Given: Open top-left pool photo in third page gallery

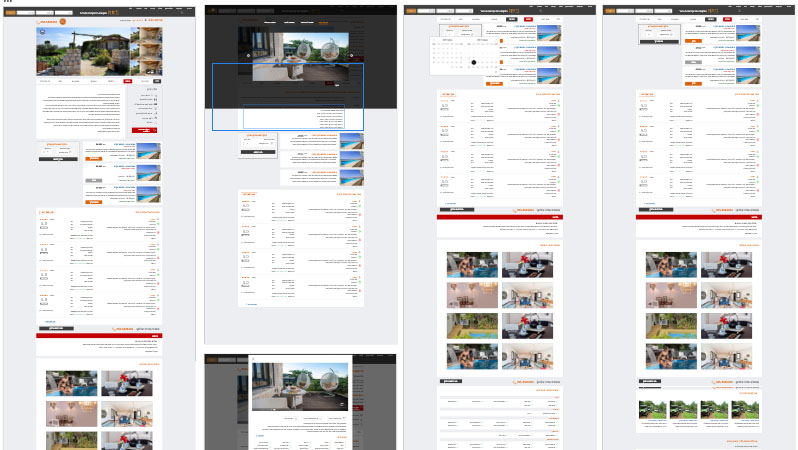Looking at the screenshot, I should pyautogui.click(x=471, y=265).
